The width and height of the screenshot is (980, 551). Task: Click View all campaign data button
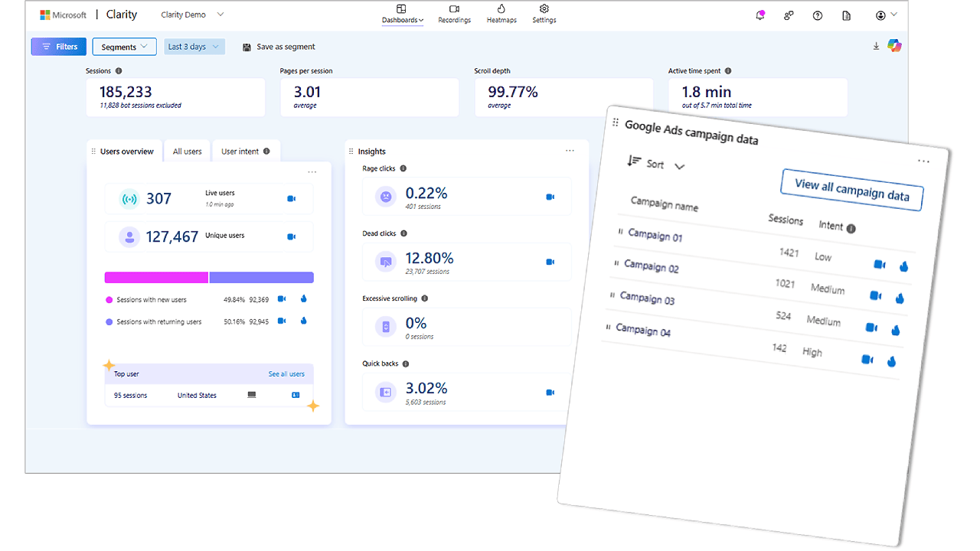[x=851, y=188]
